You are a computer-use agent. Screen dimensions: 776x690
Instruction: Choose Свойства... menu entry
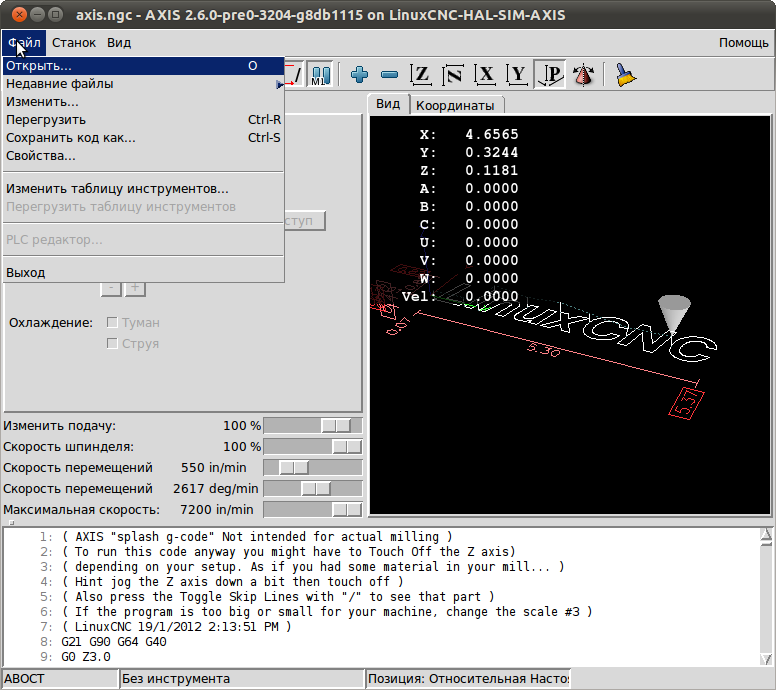[144, 156]
